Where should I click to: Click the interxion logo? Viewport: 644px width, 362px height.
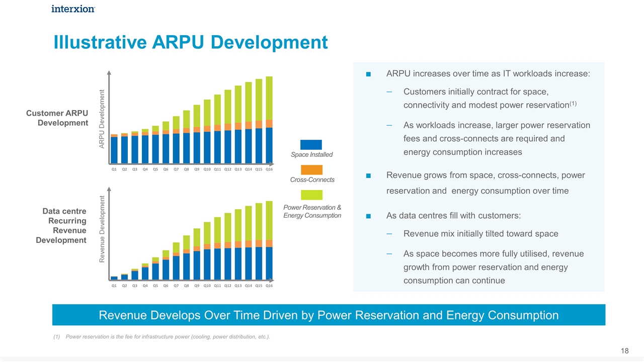[73, 9]
